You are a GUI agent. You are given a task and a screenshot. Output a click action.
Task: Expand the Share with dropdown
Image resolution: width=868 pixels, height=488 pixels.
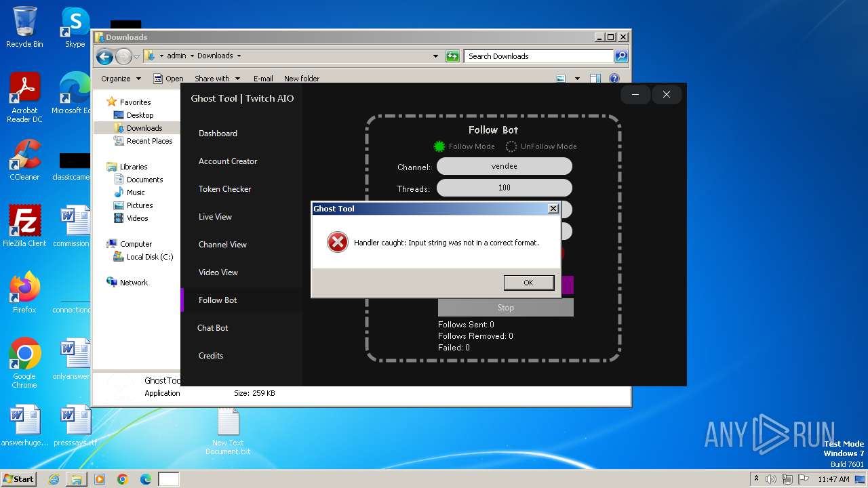click(217, 79)
